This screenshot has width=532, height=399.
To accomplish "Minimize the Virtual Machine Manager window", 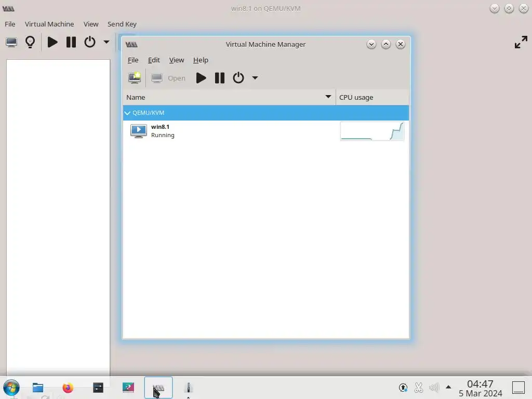I will coord(371,45).
